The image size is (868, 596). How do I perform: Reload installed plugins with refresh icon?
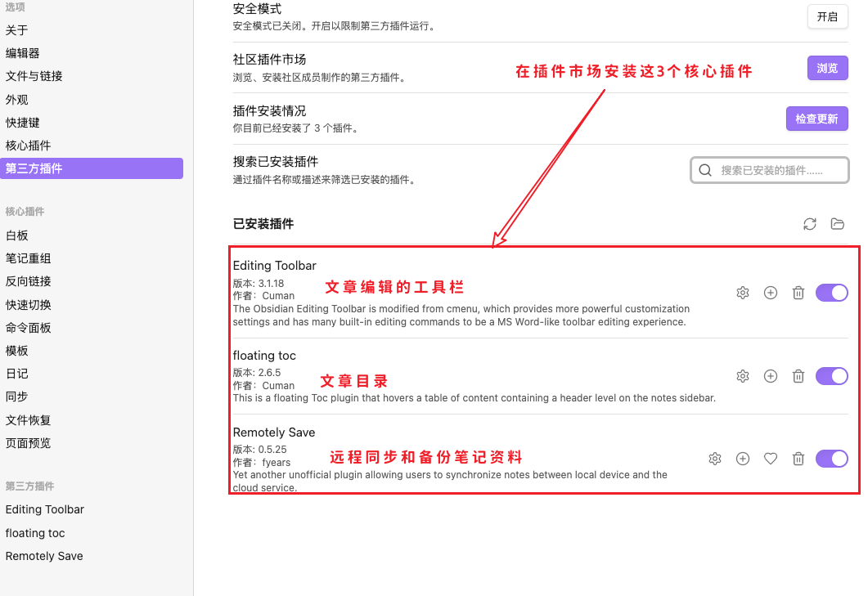[809, 224]
